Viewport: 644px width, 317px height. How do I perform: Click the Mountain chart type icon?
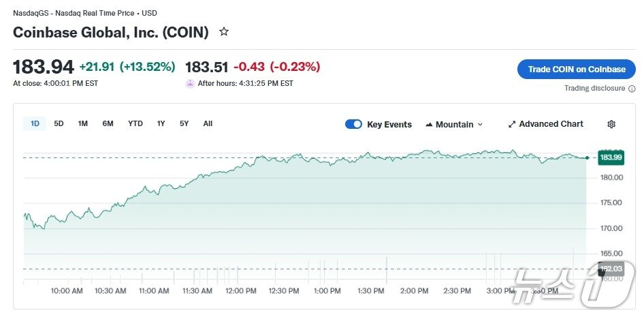(429, 125)
